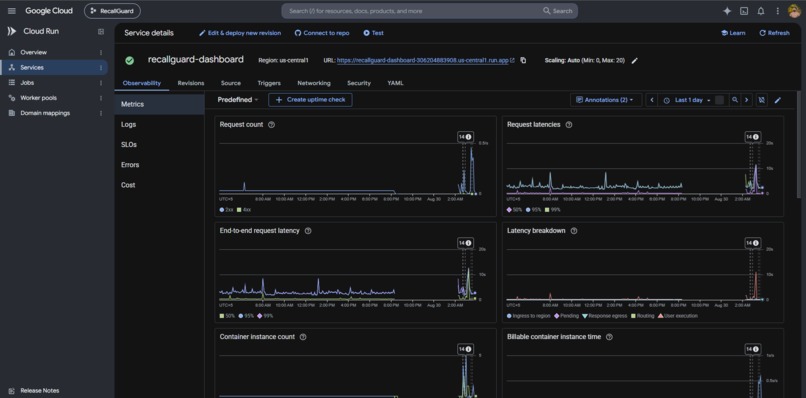Open options for Jobs sidebar item
This screenshot has height=398, width=806.
click(x=101, y=83)
